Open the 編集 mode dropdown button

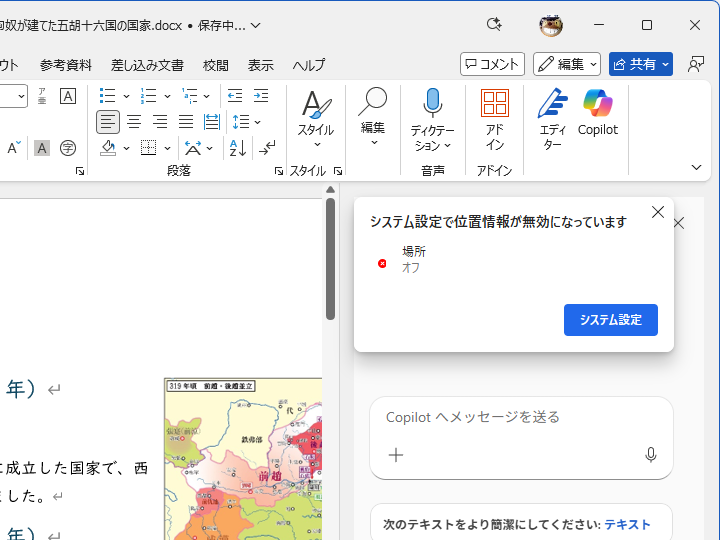click(567, 64)
